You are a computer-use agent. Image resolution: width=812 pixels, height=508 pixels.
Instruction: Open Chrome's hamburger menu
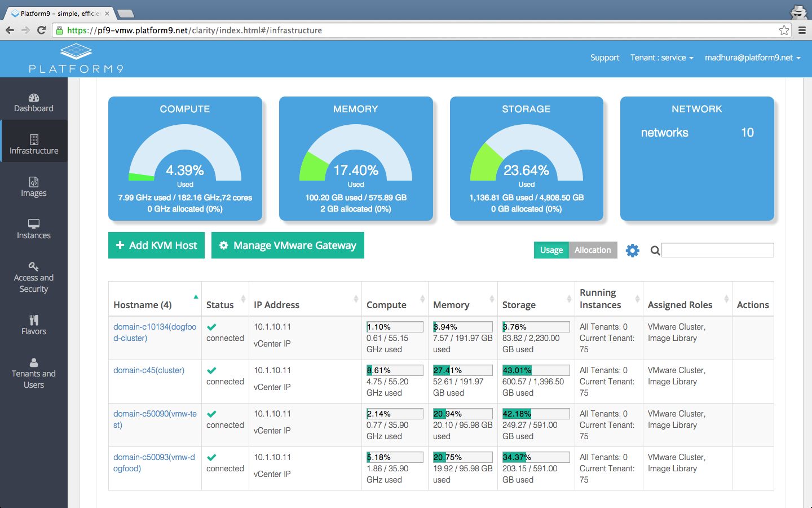802,30
